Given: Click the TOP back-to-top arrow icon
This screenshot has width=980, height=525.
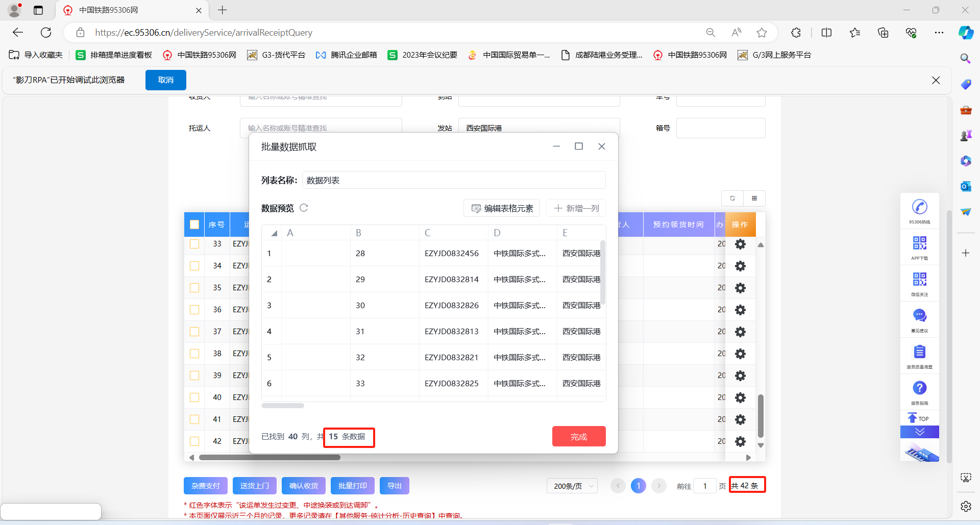Looking at the screenshot, I should 918,418.
